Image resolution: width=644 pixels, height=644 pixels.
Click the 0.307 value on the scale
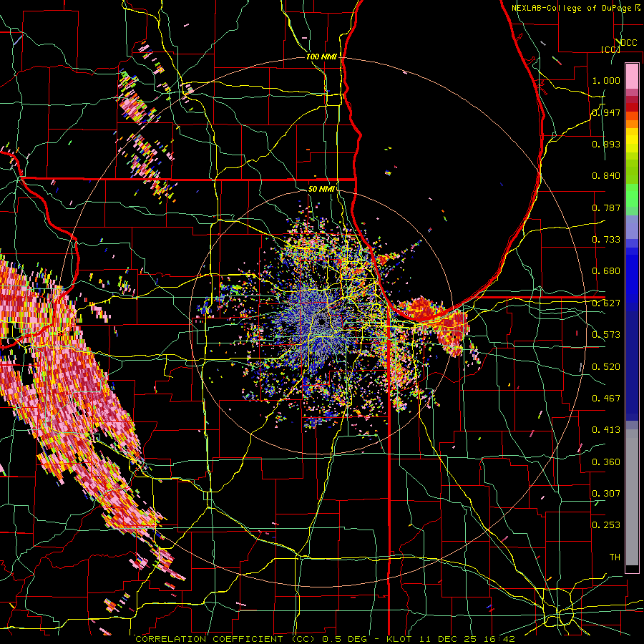pyautogui.click(x=606, y=494)
